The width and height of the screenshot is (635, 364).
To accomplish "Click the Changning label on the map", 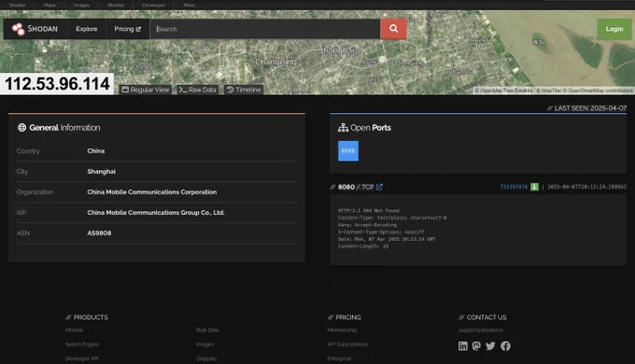I will pos(275,62).
